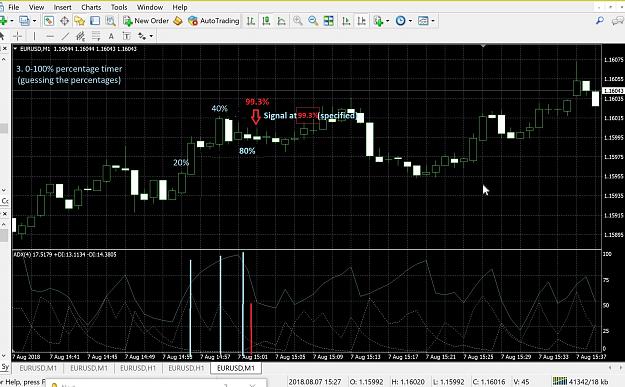Select the cursor arrow tool
Viewport: 625px width, 387px height.
tap(2, 36)
